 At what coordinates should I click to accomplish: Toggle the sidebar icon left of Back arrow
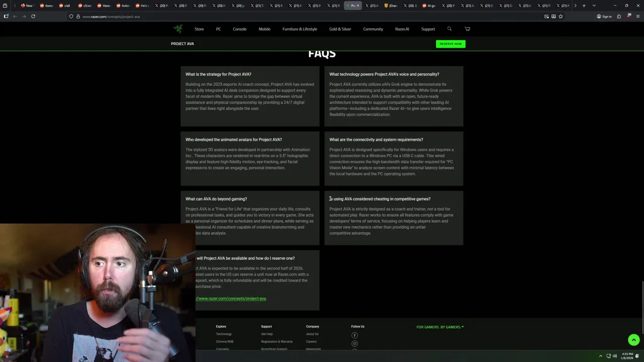6,16
